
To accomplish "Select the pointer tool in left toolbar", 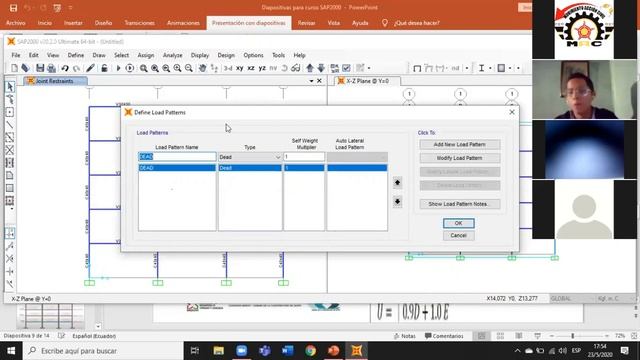I will point(10,87).
